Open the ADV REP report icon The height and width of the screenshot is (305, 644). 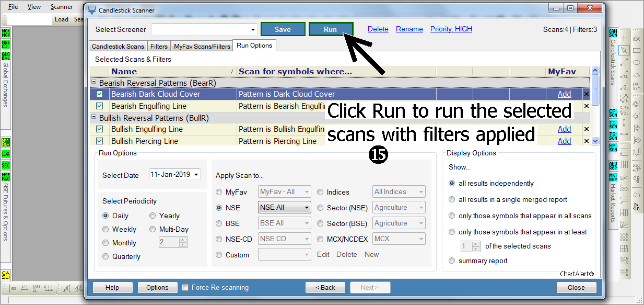[613, 165]
